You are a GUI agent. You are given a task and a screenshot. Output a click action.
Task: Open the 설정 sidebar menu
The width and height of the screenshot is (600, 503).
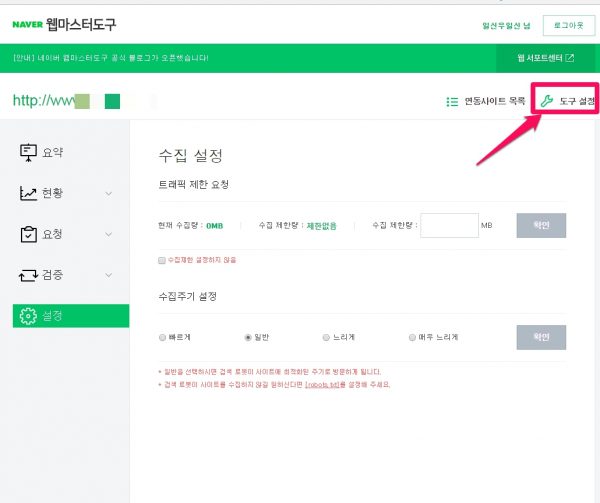tap(71, 316)
